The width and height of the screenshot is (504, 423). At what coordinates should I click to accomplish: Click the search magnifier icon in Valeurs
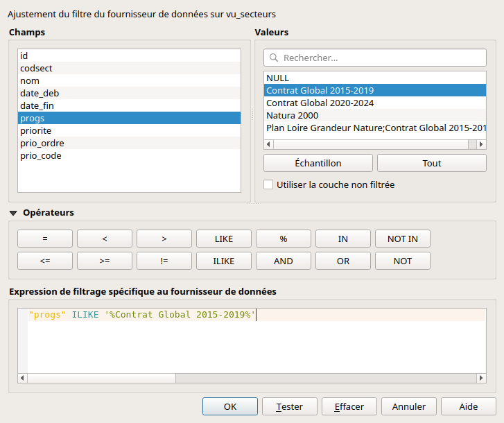274,58
